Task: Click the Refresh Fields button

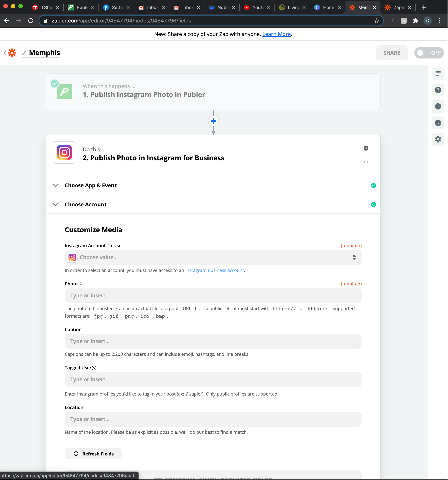Action: [93, 454]
